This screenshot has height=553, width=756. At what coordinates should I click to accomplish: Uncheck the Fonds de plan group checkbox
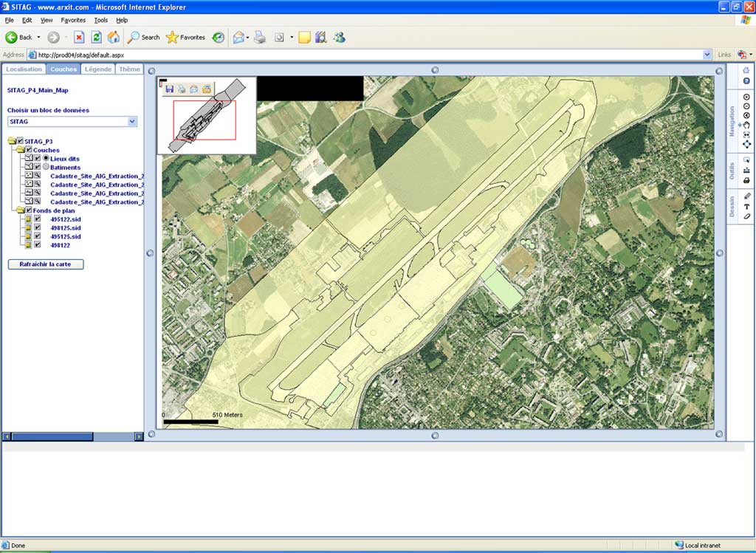tap(28, 210)
